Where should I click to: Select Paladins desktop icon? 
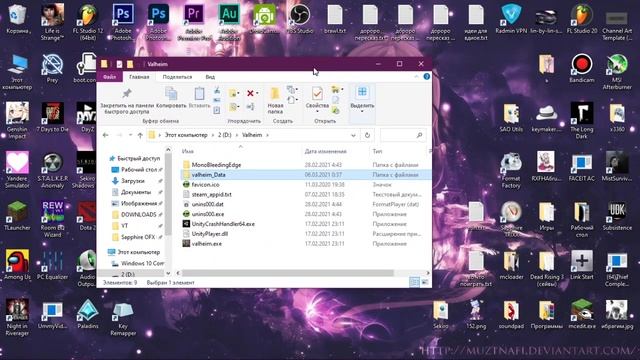tap(88, 314)
